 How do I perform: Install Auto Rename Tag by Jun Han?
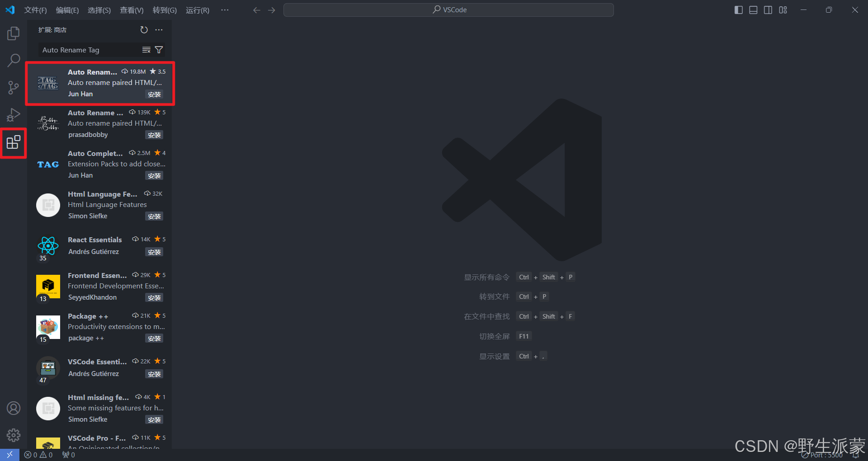click(x=154, y=94)
